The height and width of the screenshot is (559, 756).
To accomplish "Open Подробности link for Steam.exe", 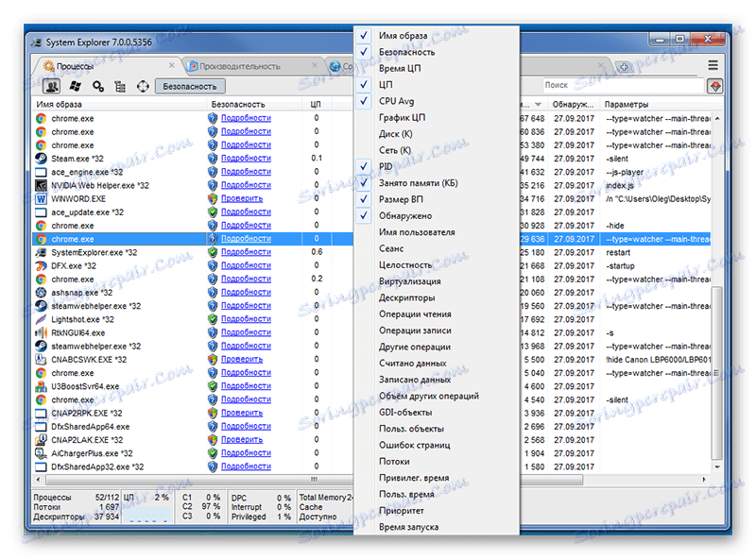I will pyautogui.click(x=246, y=158).
